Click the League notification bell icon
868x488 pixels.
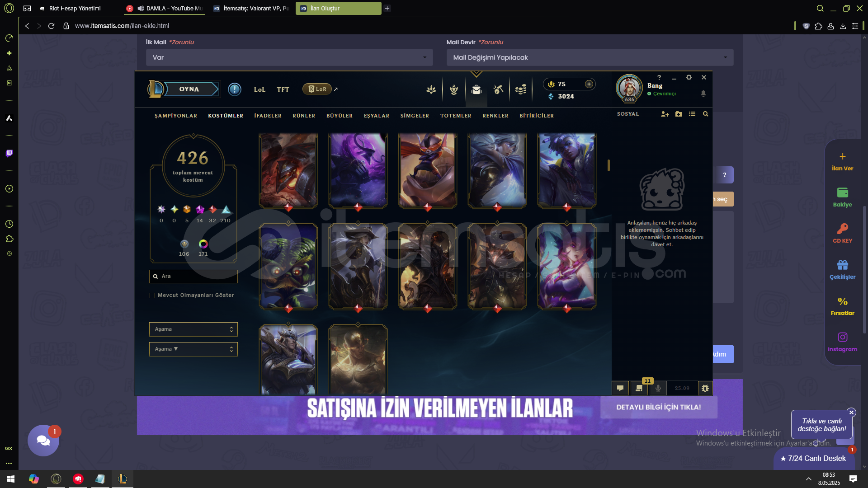click(703, 94)
